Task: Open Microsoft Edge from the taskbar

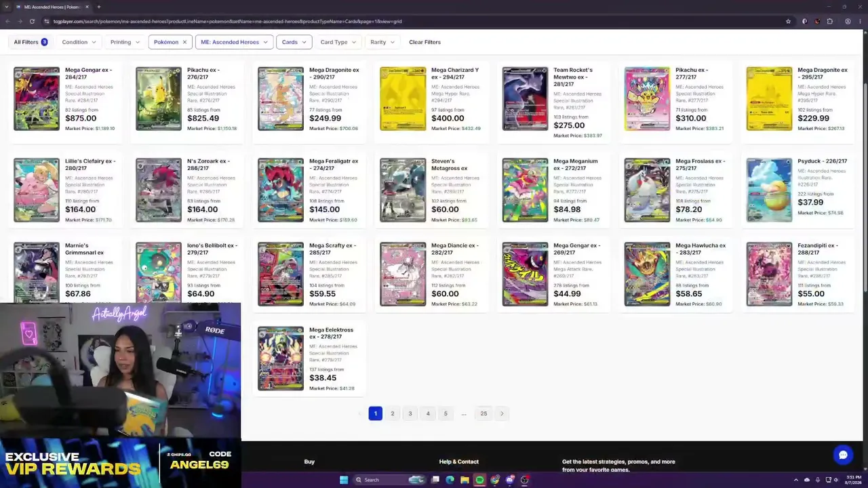Action: click(x=450, y=480)
